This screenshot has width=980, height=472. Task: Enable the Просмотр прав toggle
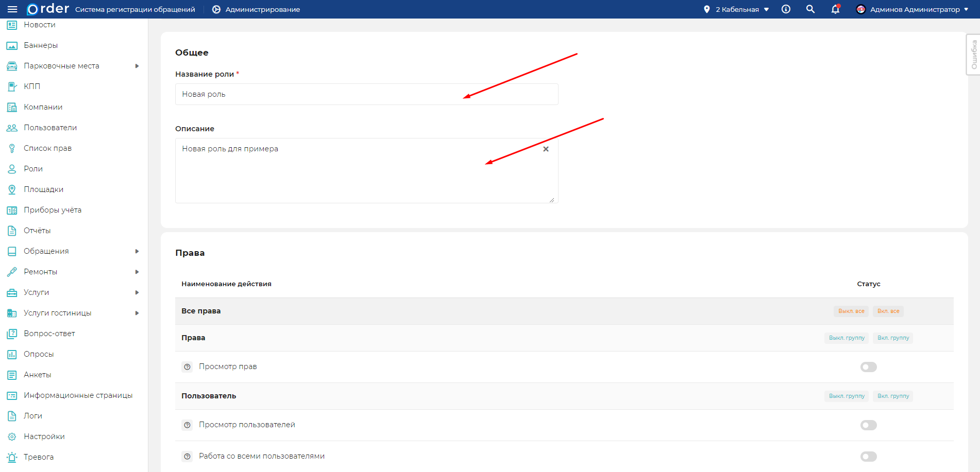tap(868, 367)
